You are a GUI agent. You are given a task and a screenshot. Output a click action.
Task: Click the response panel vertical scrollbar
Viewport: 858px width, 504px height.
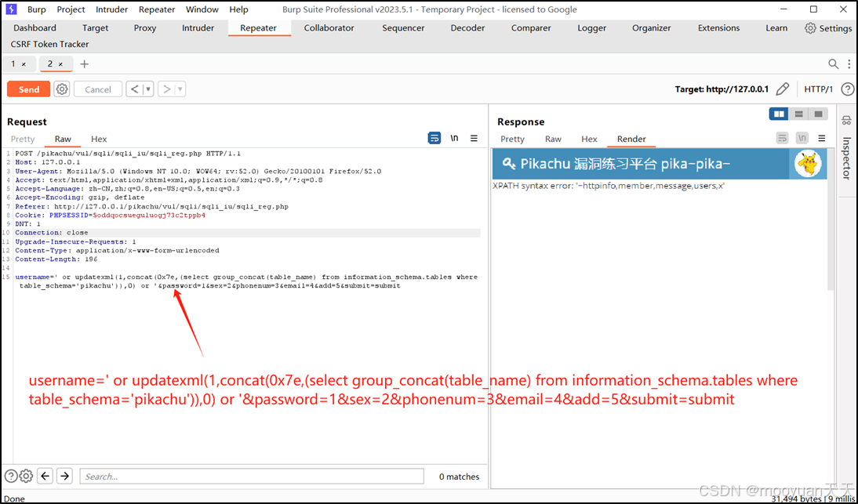click(832, 219)
